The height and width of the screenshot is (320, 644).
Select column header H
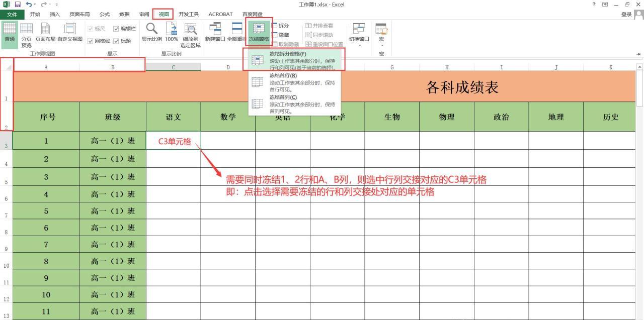point(447,67)
